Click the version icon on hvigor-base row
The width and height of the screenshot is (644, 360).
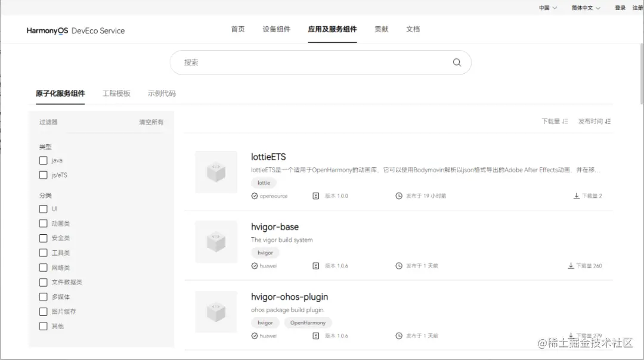point(315,266)
